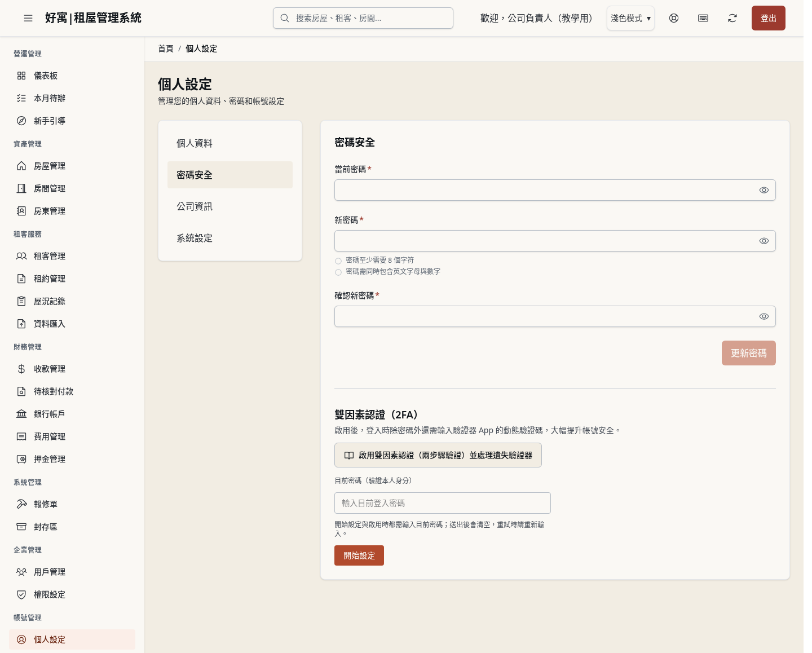The image size is (812, 653).
Task: Open 房間管理 door icon
Action: point(21,188)
